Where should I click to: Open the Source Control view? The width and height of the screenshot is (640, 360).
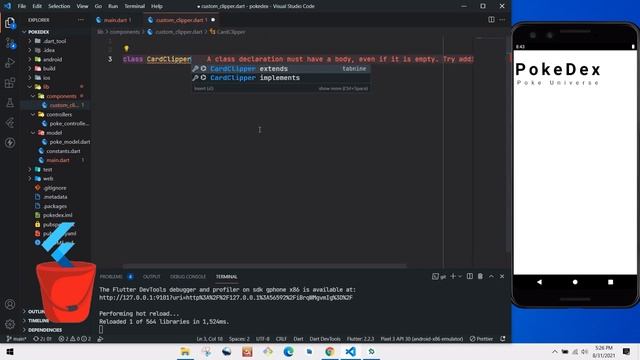(x=10, y=43)
